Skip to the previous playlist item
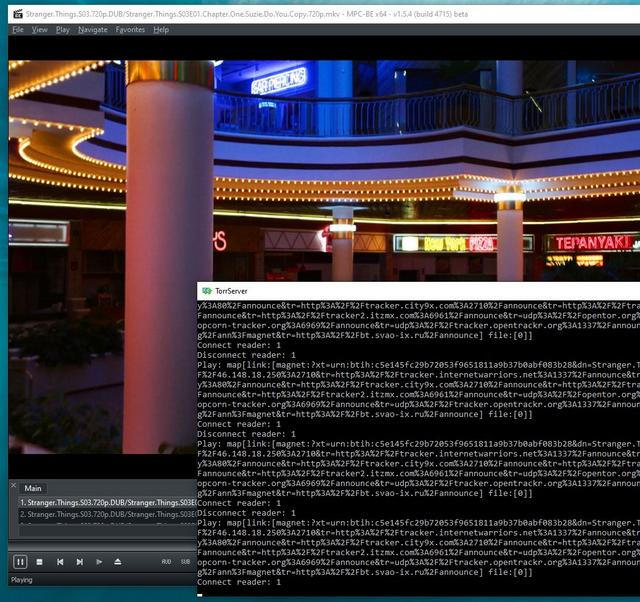 coord(60,562)
